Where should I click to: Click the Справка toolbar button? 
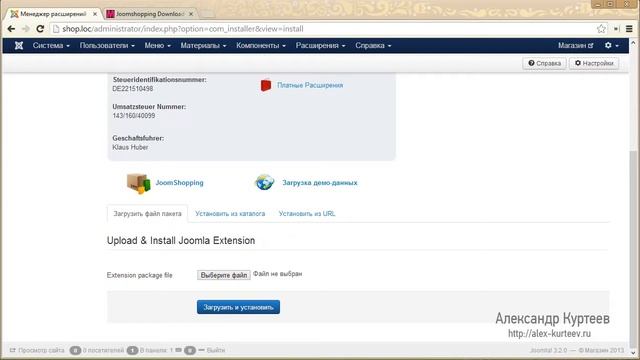544,63
